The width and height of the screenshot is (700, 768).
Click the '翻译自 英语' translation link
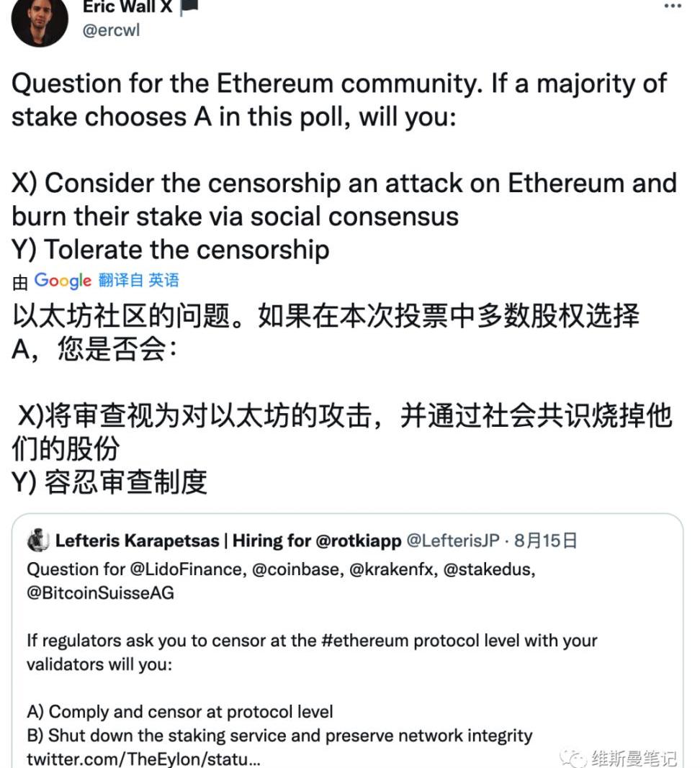tap(138, 281)
